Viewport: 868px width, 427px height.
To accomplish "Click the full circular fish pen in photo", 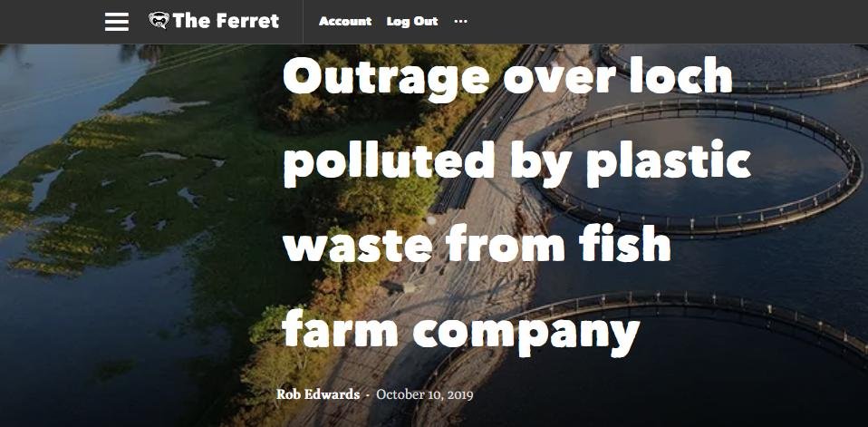I will pyautogui.click(x=699, y=166).
